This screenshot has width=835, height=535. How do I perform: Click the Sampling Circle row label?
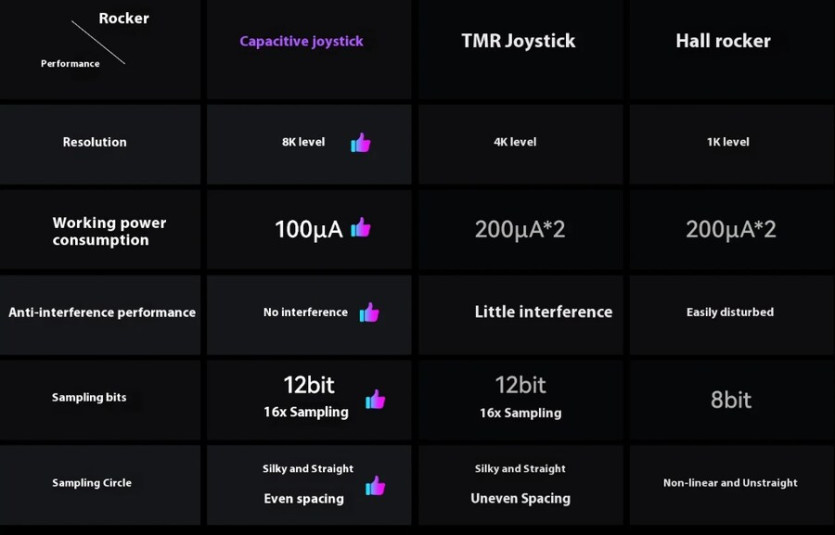[92, 483]
